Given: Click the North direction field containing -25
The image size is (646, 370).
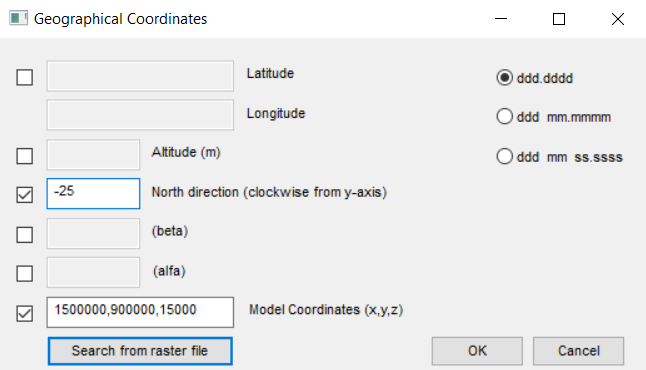Looking at the screenshot, I should [93, 194].
